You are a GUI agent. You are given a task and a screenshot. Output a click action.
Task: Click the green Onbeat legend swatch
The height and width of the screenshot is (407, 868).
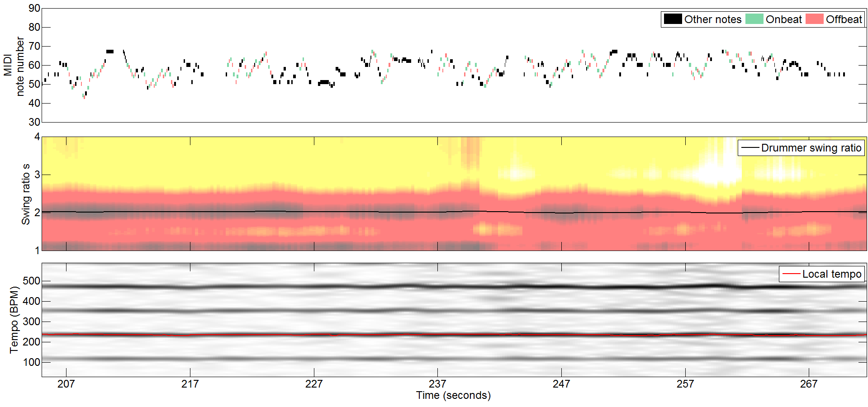pos(754,19)
